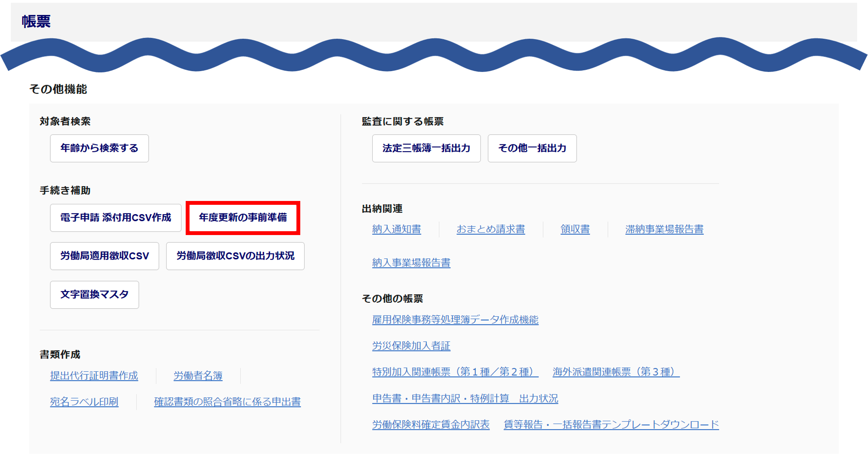Open the 労働者名簿 link
The height and width of the screenshot is (459, 868).
(198, 376)
